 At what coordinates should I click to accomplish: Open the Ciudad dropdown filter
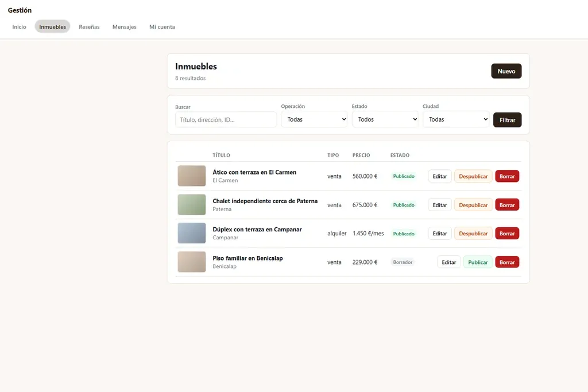point(456,119)
